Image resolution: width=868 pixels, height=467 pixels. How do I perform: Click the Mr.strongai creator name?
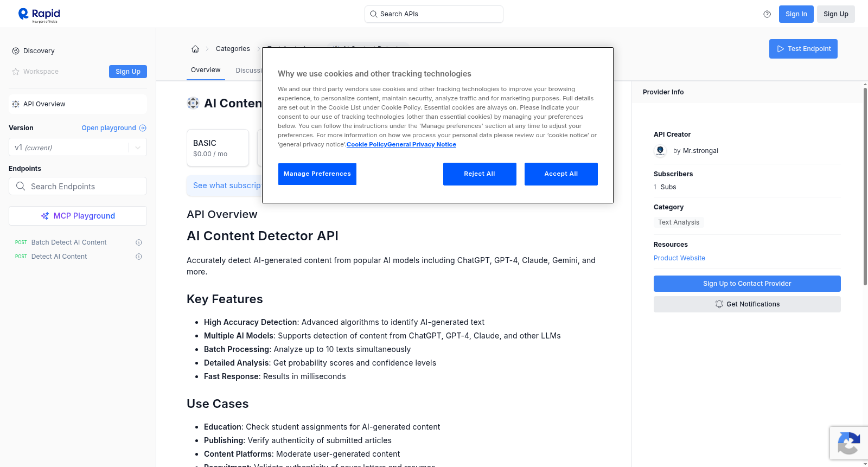(700, 151)
